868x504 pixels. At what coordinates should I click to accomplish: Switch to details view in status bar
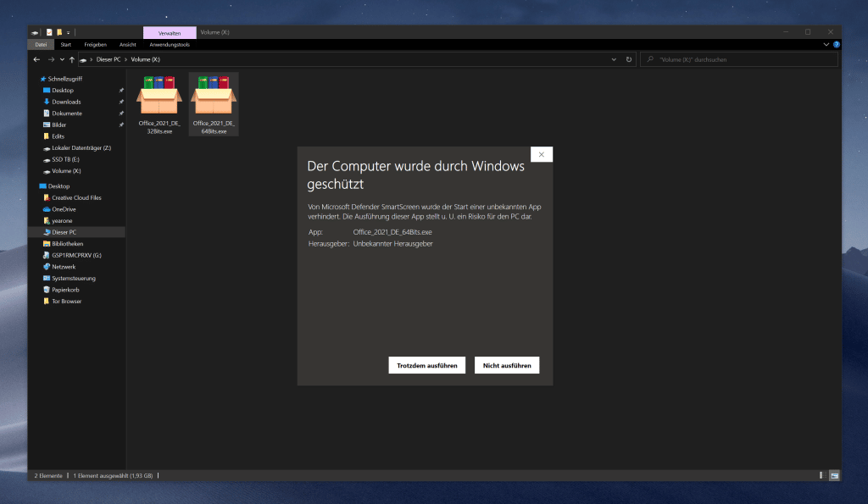tap(823, 475)
